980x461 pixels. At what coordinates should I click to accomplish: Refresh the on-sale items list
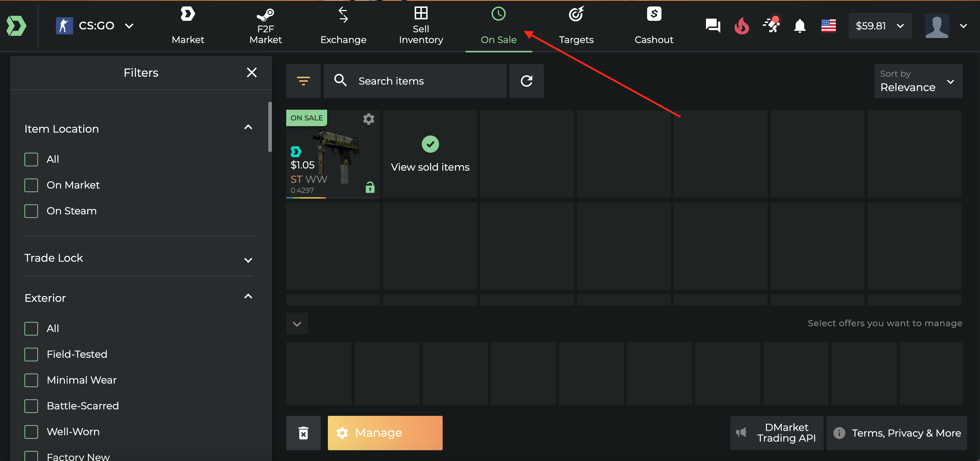[526, 81]
